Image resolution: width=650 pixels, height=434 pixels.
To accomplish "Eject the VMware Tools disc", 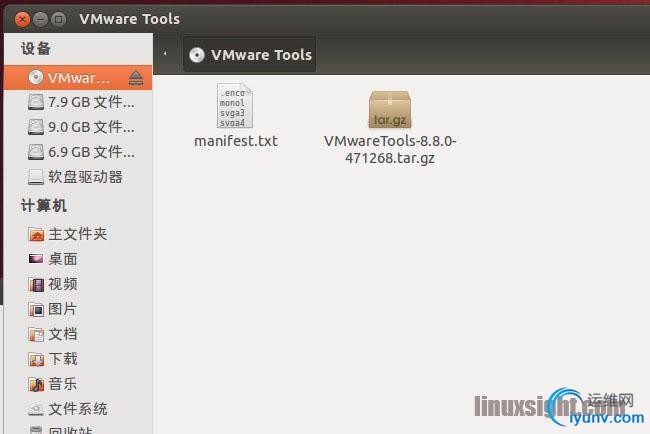I will pos(136,78).
